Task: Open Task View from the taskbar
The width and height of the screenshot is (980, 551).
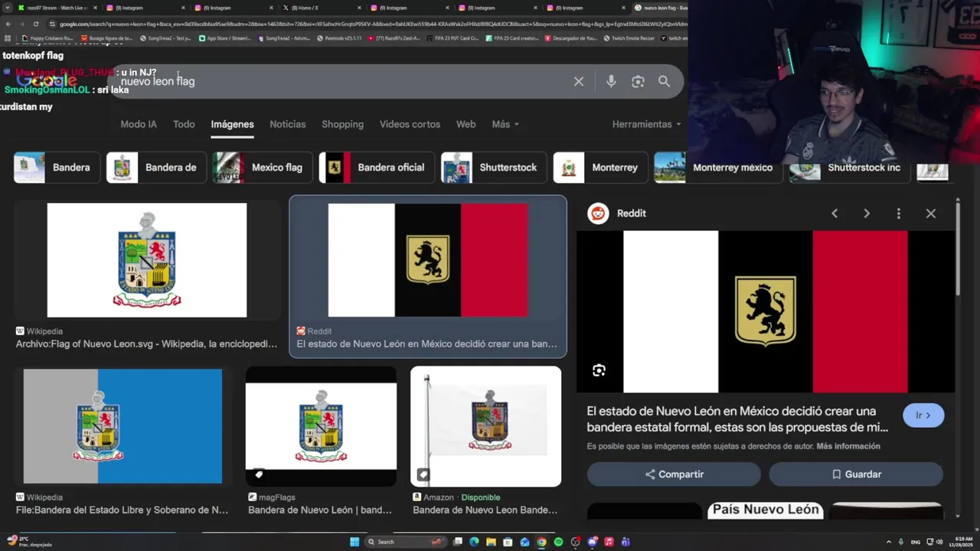Action: [x=458, y=542]
